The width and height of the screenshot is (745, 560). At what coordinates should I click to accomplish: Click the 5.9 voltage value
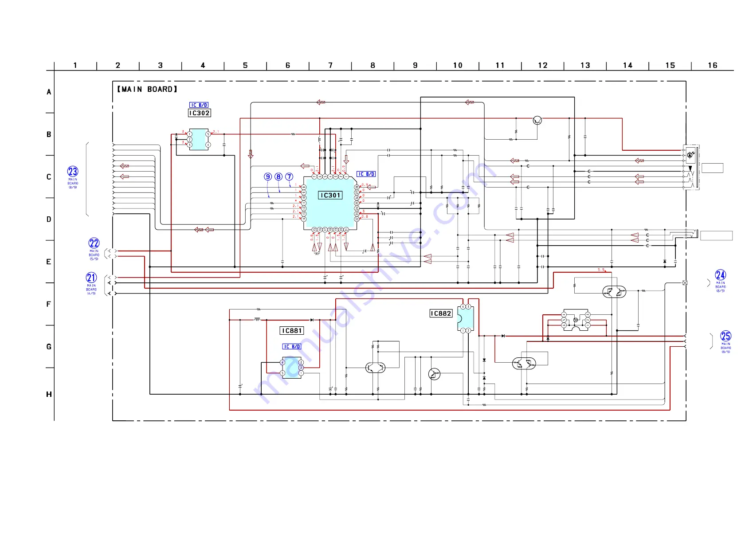[601, 270]
